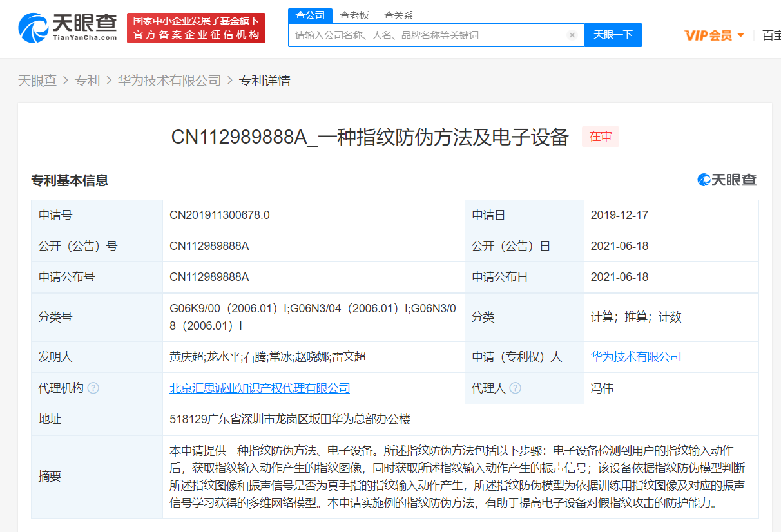Screen dimensions: 781x532
Task: Click the 在审 status badge beside patent title
Action: pos(600,137)
